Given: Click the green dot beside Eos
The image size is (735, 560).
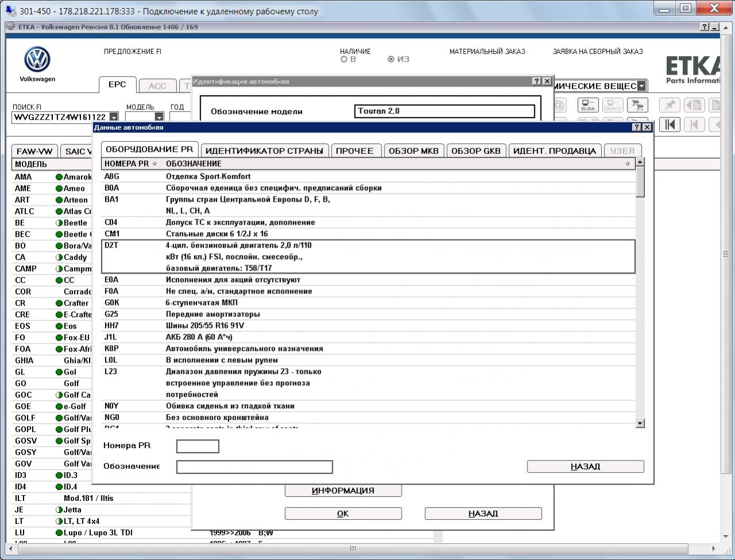Looking at the screenshot, I should [x=59, y=326].
